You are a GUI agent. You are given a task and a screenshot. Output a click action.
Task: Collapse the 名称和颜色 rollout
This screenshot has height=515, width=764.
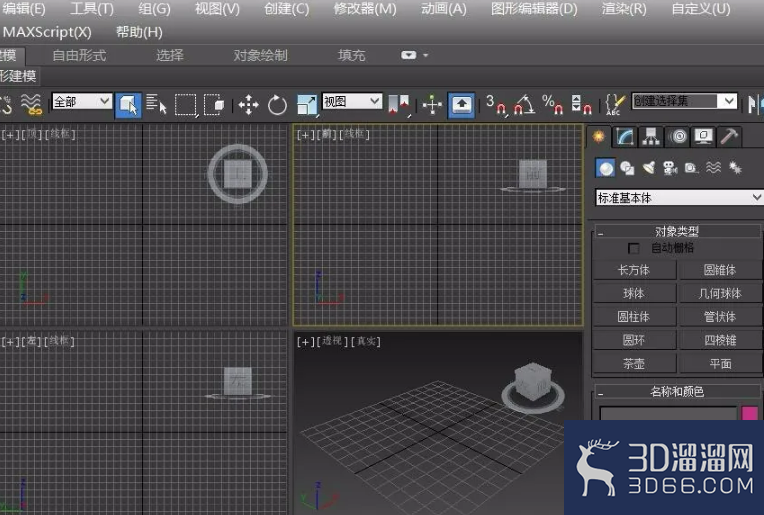(677, 391)
